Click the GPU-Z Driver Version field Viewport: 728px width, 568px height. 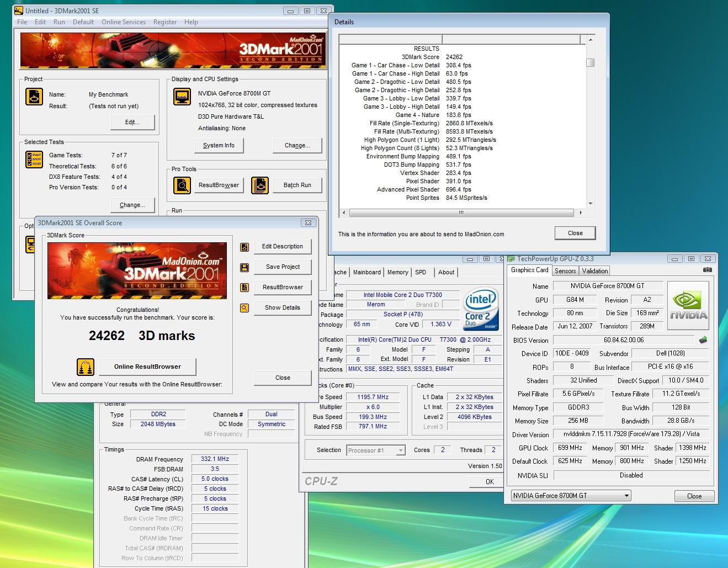[x=631, y=434]
